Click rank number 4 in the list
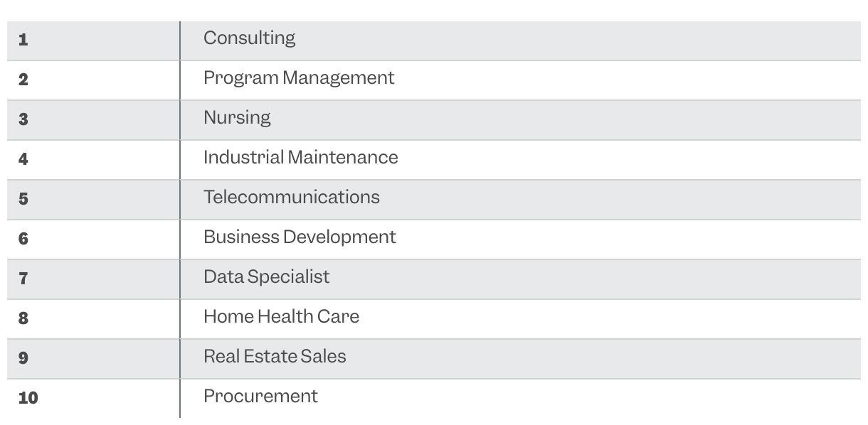 [x=23, y=159]
